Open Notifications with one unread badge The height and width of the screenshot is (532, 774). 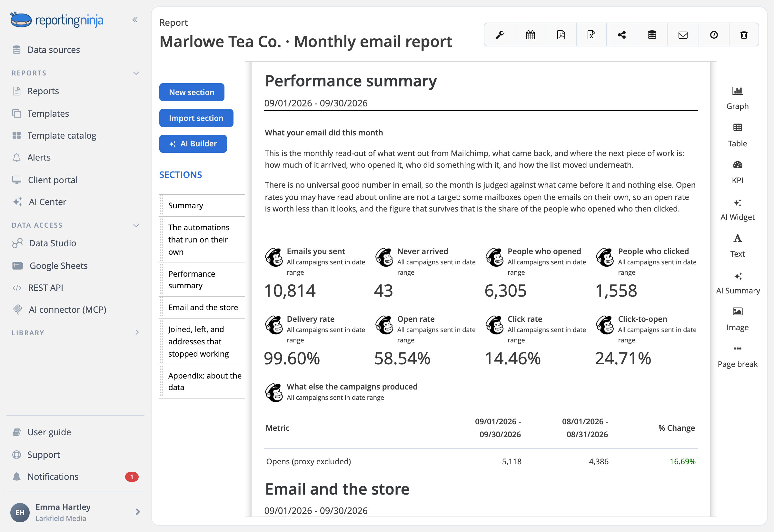pyautogui.click(x=75, y=477)
